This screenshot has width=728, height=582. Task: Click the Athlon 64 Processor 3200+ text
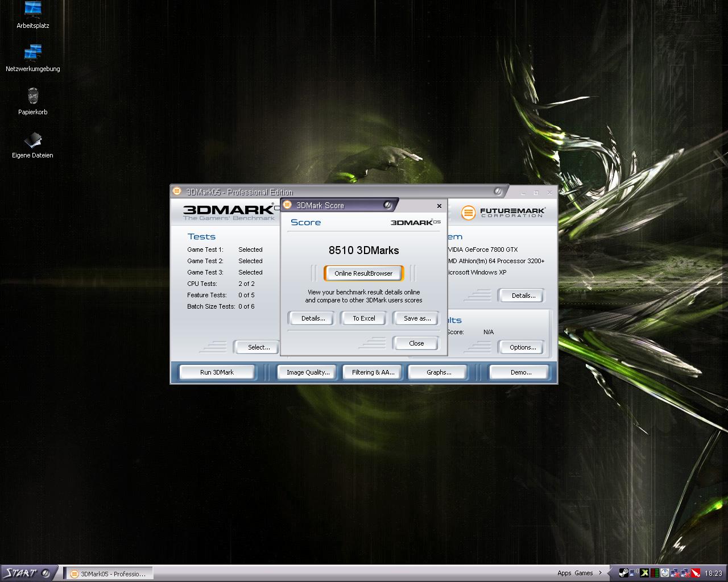tap(497, 261)
